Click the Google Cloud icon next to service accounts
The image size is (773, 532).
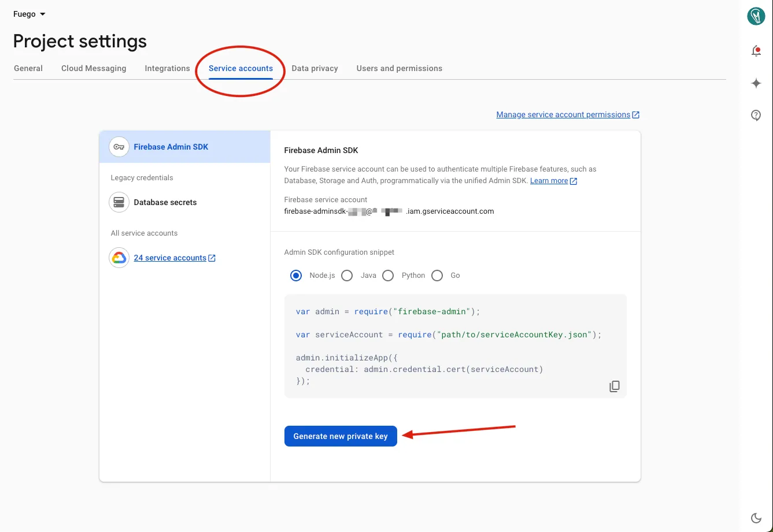(119, 257)
